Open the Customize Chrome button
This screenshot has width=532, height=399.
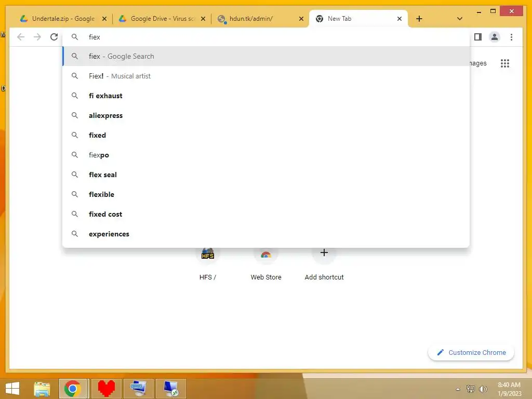(x=471, y=353)
